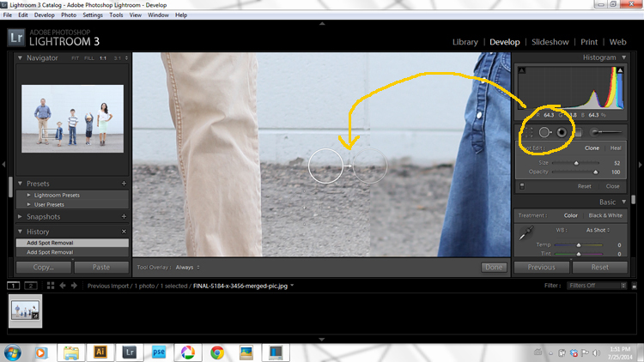Select the Spot Removal tool
The width and height of the screenshot is (644, 362).
(x=545, y=132)
